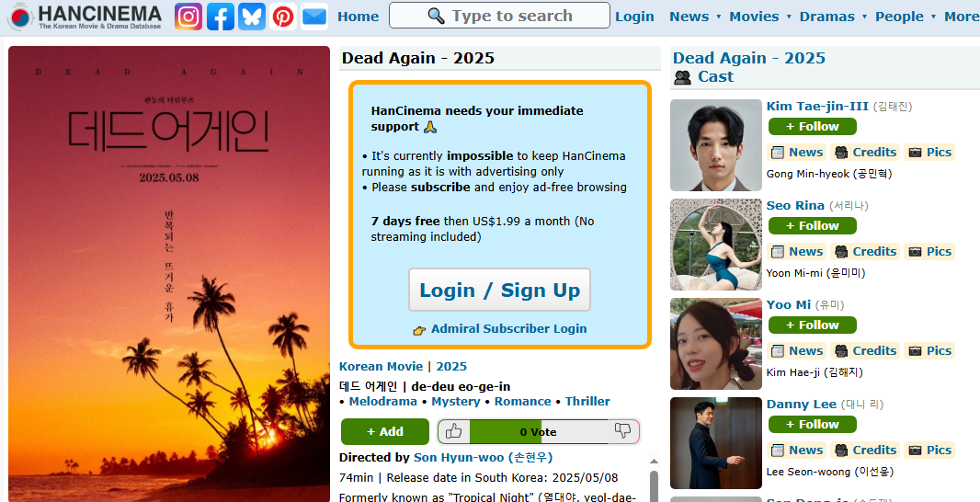
Task: Open Kim Tae-jin-III portrait photo
Action: pos(716,145)
